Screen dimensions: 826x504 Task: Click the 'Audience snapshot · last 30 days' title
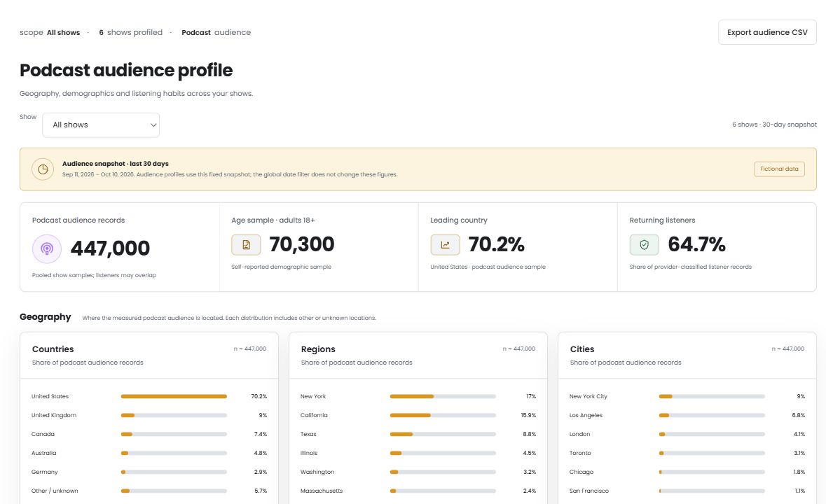(116, 164)
